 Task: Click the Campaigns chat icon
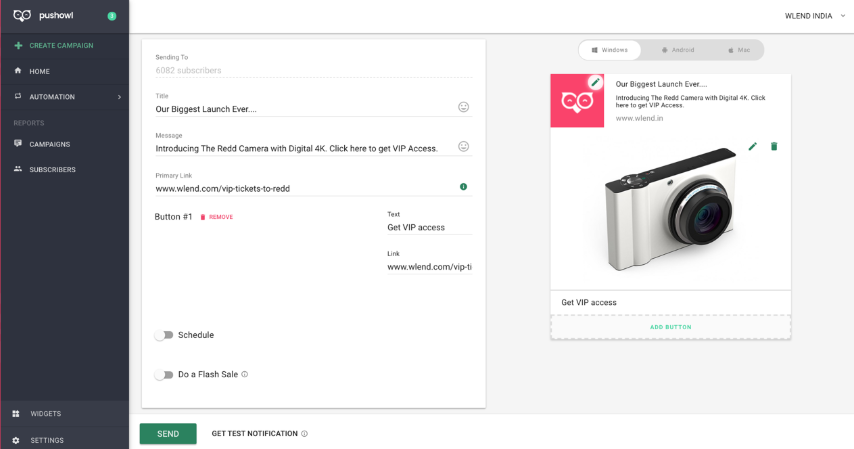click(18, 143)
